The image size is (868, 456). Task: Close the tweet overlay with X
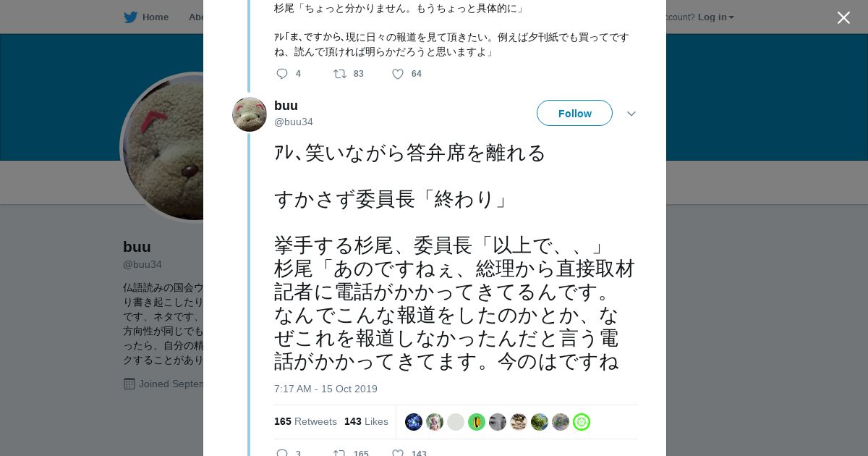click(843, 18)
